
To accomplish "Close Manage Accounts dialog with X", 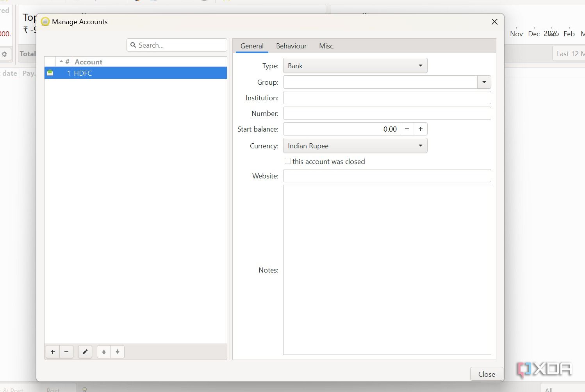I will tap(494, 22).
